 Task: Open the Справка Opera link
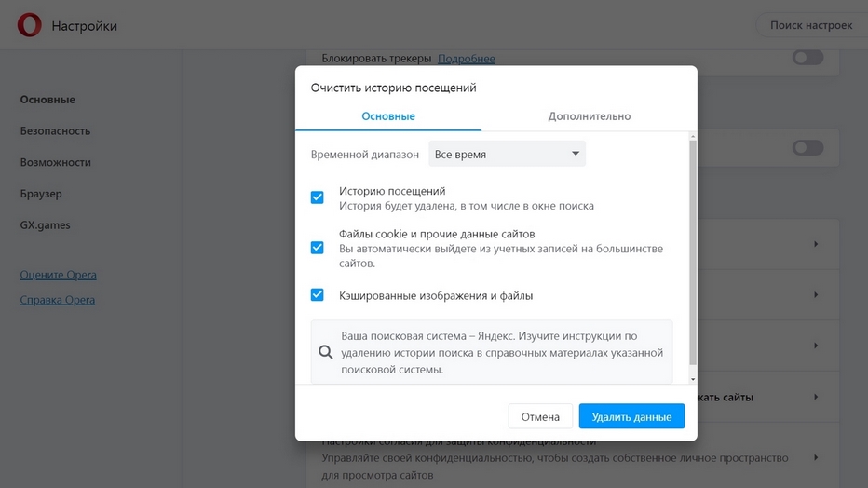58,300
